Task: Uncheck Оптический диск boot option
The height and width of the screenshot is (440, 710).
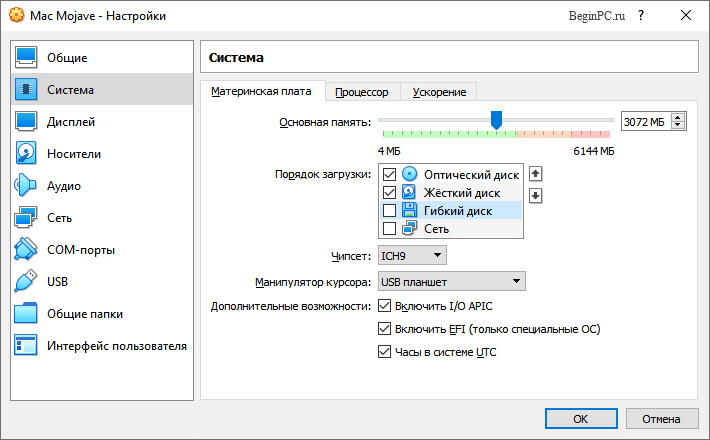Action: [x=389, y=174]
